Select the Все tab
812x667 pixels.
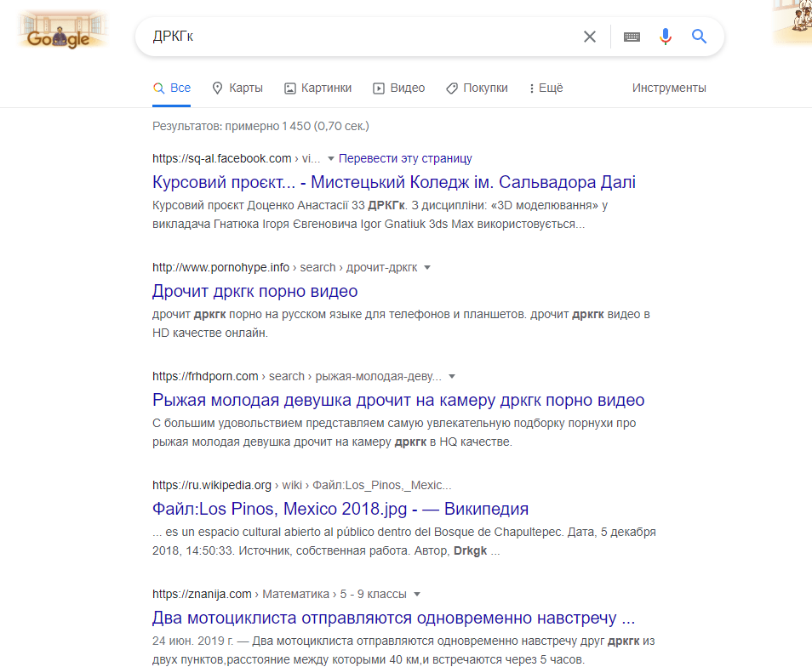point(171,88)
